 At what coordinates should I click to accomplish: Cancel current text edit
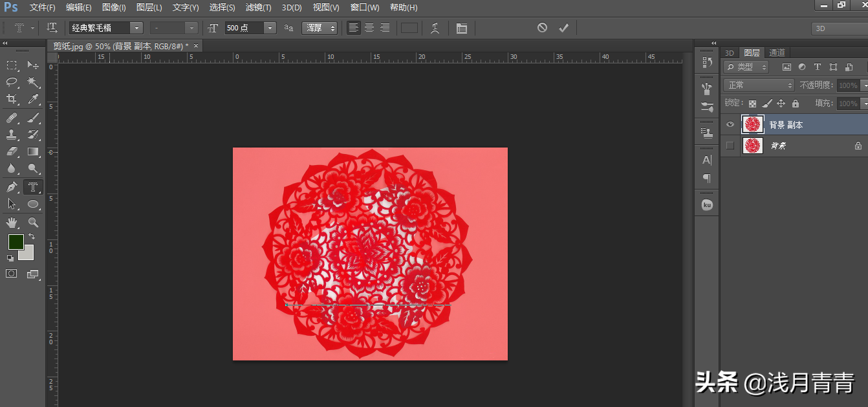[542, 28]
